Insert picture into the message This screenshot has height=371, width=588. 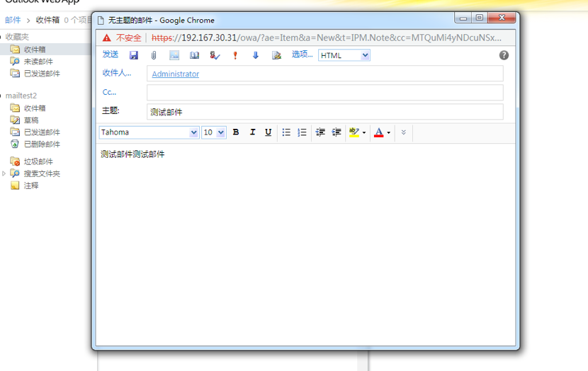click(174, 55)
